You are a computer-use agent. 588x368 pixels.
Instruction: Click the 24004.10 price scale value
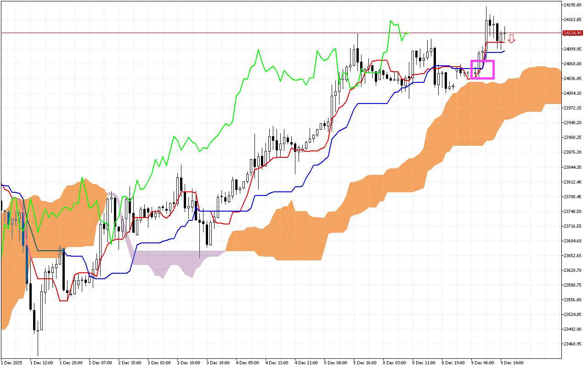572,93
